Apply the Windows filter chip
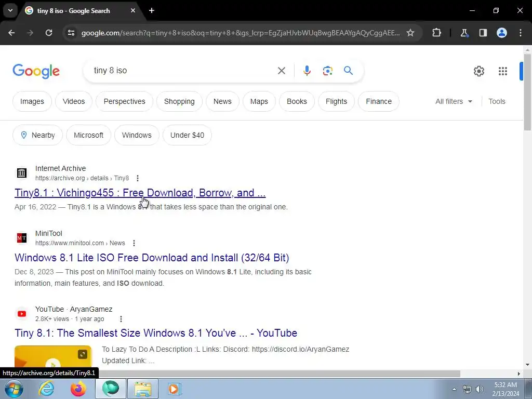532x399 pixels. [137, 135]
